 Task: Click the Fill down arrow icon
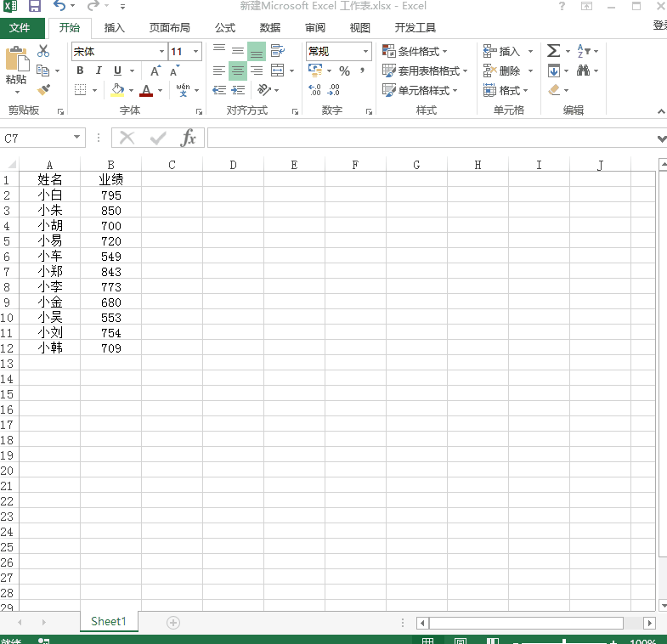[x=554, y=71]
